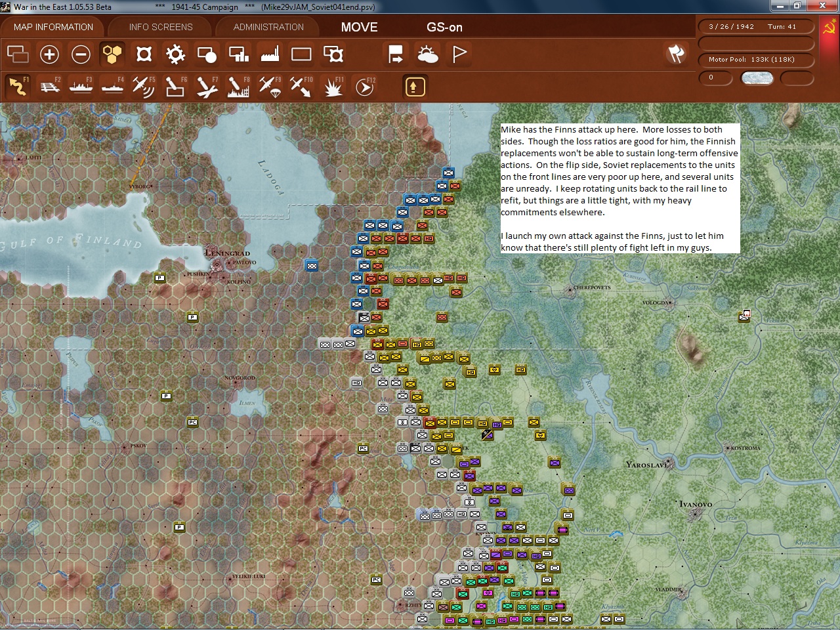Select the F5 air recon mode
Screen dimensions: 840x630
[x=144, y=86]
